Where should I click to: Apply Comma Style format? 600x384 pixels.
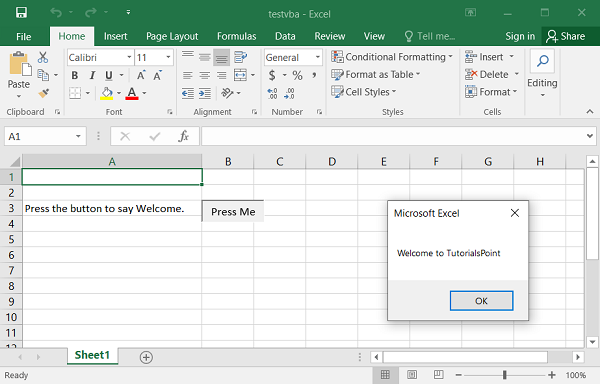(314, 75)
